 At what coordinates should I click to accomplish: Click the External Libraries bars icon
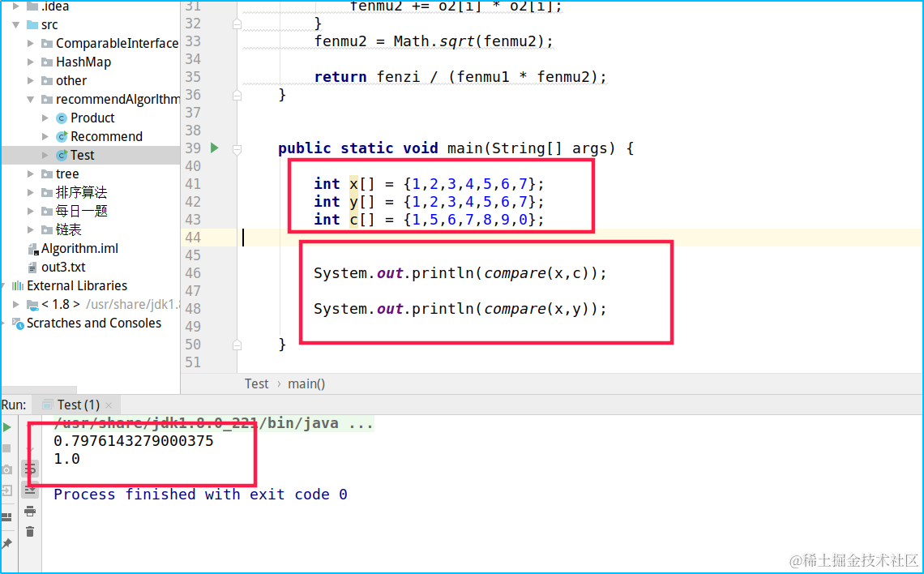[x=18, y=286]
